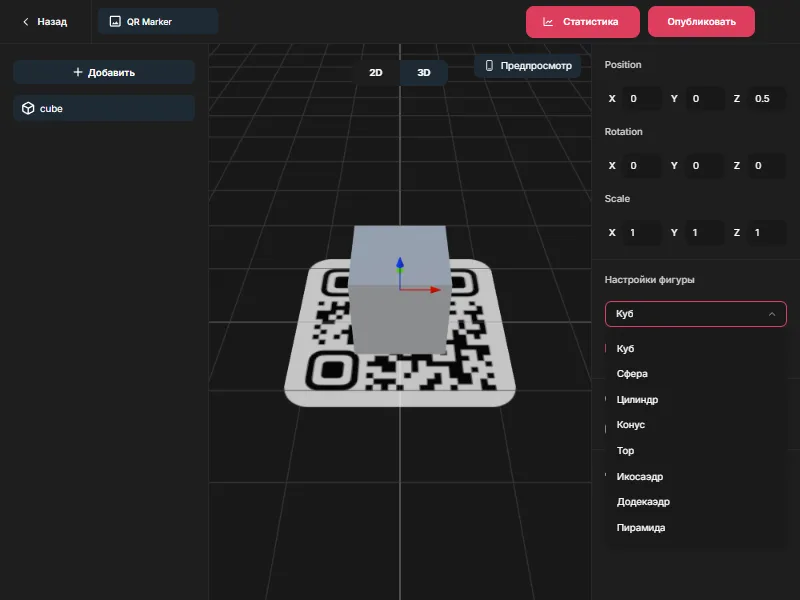Choose Икосаэдр from the shape list

[x=695, y=477]
